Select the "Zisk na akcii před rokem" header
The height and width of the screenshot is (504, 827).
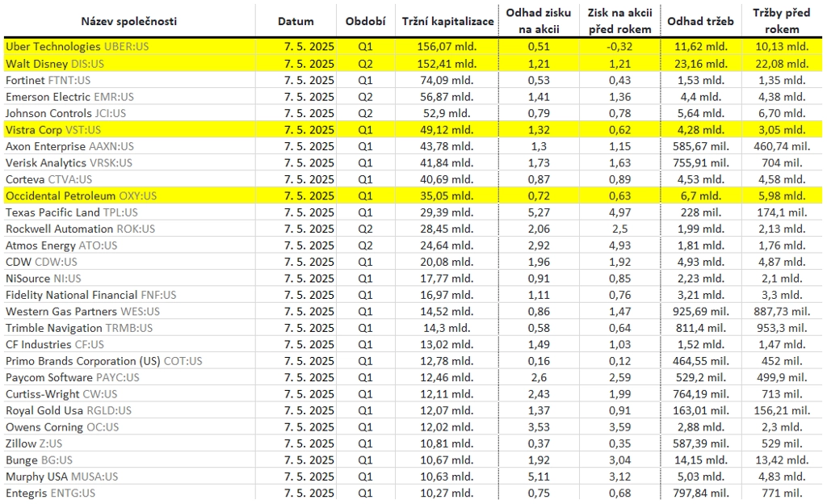[x=619, y=21]
